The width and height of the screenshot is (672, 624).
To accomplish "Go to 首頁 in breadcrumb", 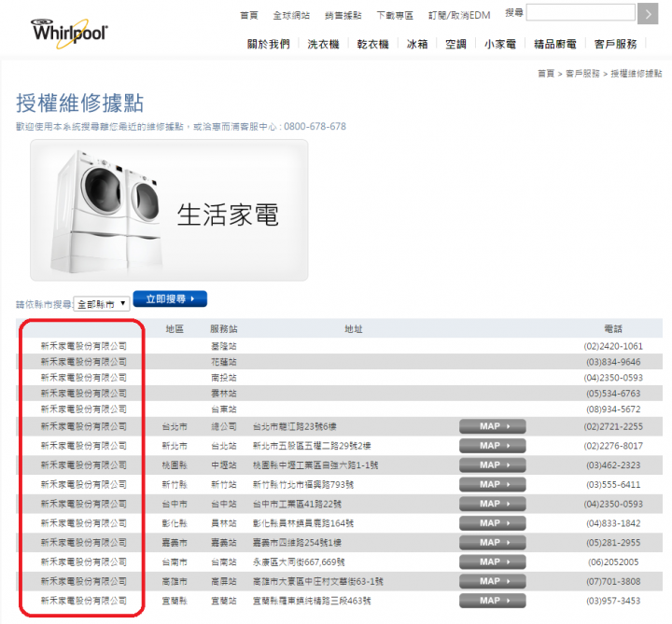I will click(x=546, y=74).
